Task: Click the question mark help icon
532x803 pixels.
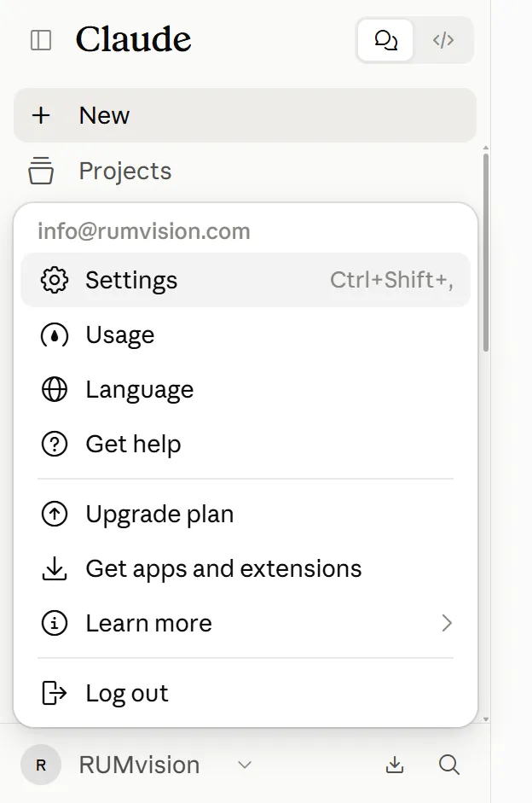Action: pos(55,444)
